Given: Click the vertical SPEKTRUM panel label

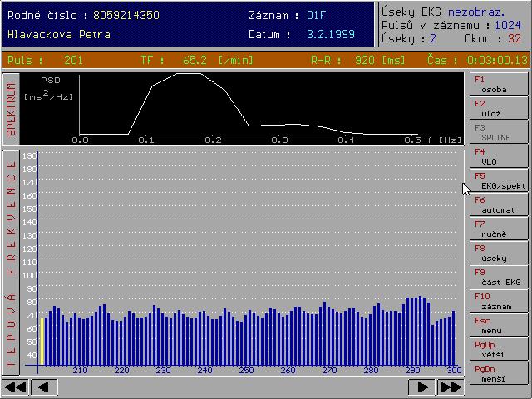Looking at the screenshot, I should tap(11, 109).
